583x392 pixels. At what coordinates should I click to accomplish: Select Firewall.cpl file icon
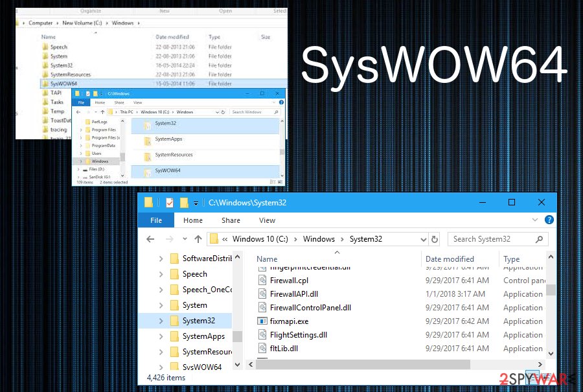tap(262, 281)
